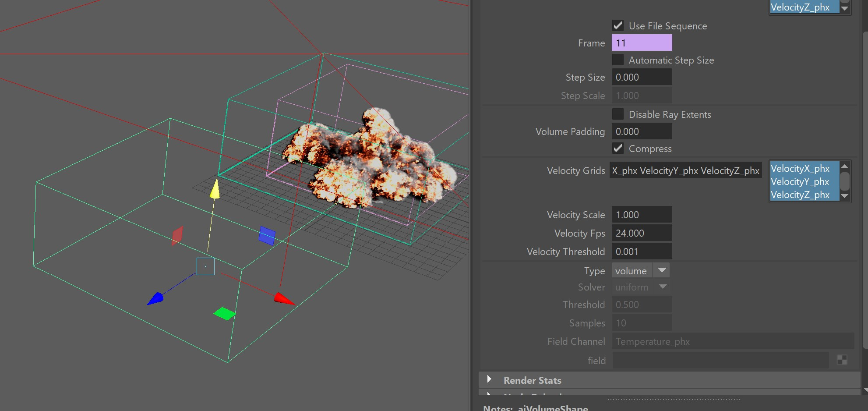
Task: Click the Volume Padding value field
Action: [x=642, y=131]
